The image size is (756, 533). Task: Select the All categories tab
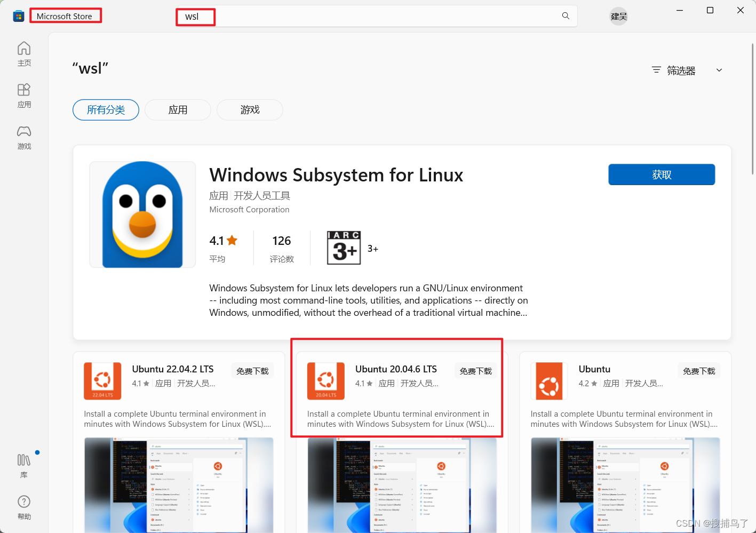tap(106, 110)
